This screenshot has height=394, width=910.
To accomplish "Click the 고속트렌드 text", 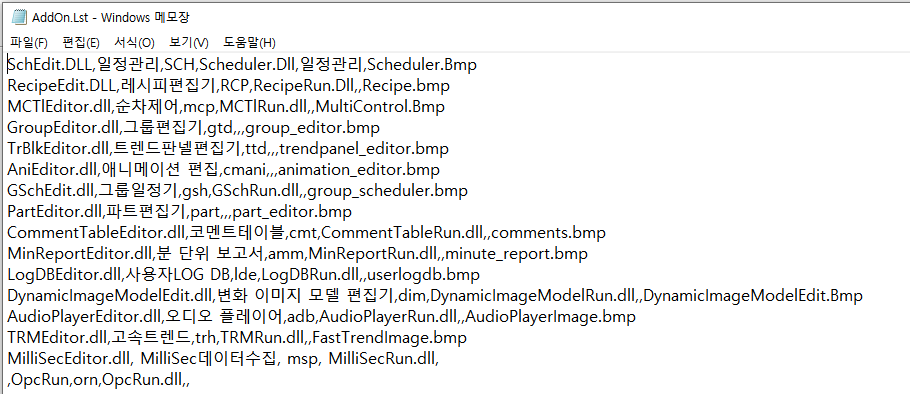I will 150,338.
